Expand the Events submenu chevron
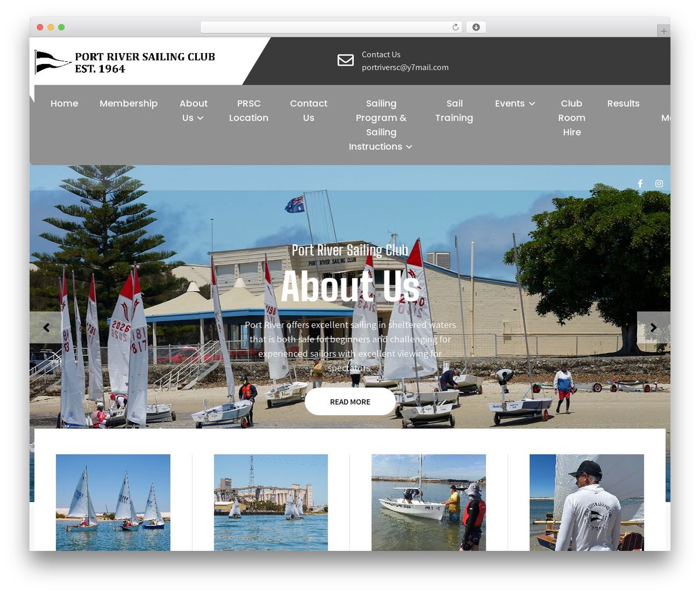700x593 pixels. pos(532,104)
